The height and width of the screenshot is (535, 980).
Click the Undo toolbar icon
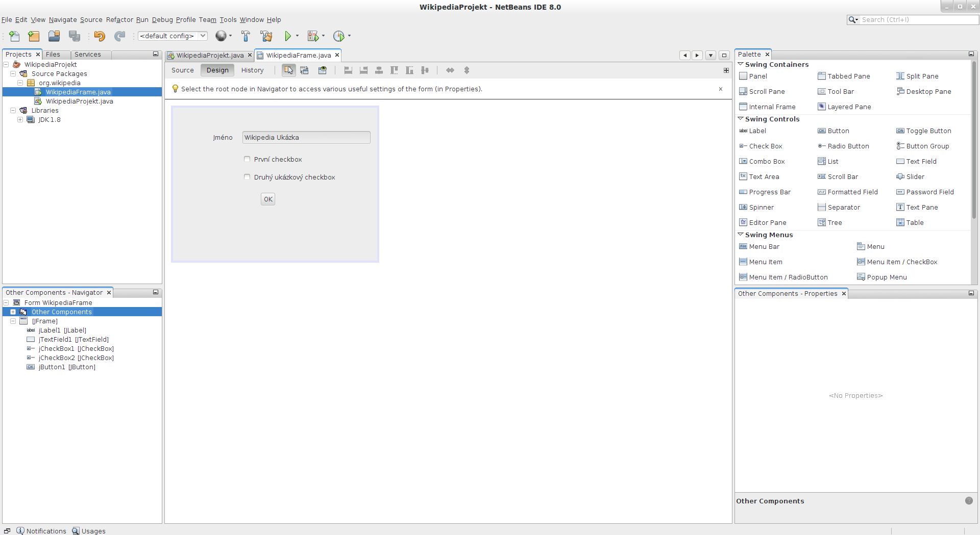click(100, 36)
